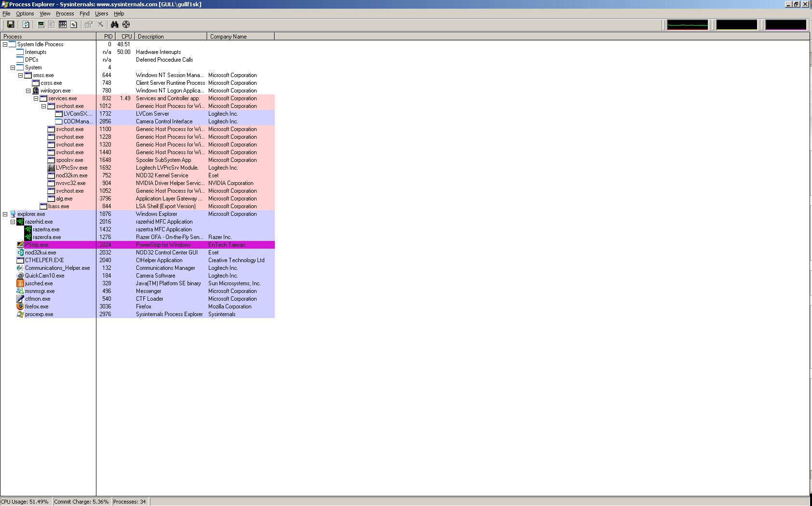This screenshot has height=506, width=812.
Task: Click the PStrip.exe PowerStrip icon
Action: 20,245
